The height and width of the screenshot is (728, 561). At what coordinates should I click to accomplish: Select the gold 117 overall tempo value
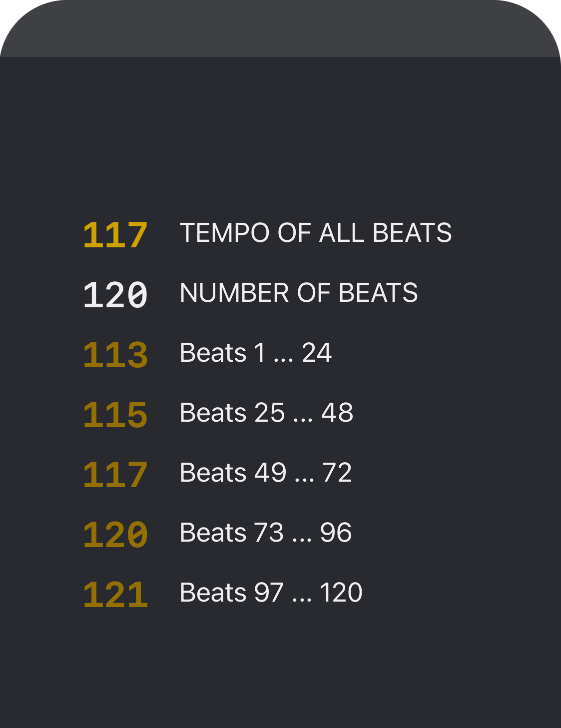point(115,235)
